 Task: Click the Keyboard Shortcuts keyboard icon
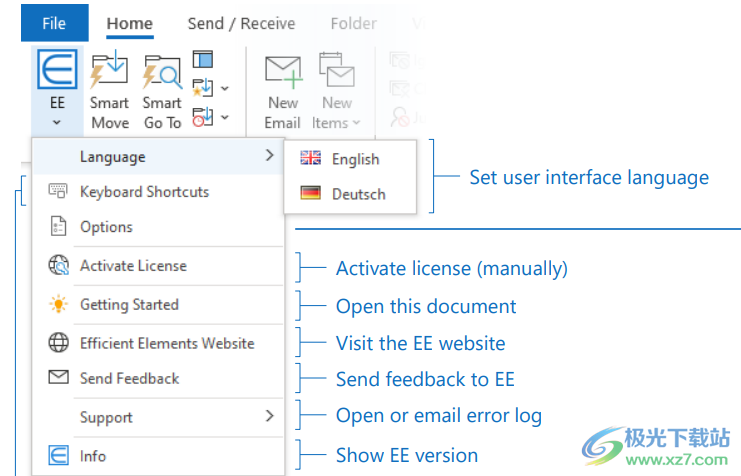58,191
